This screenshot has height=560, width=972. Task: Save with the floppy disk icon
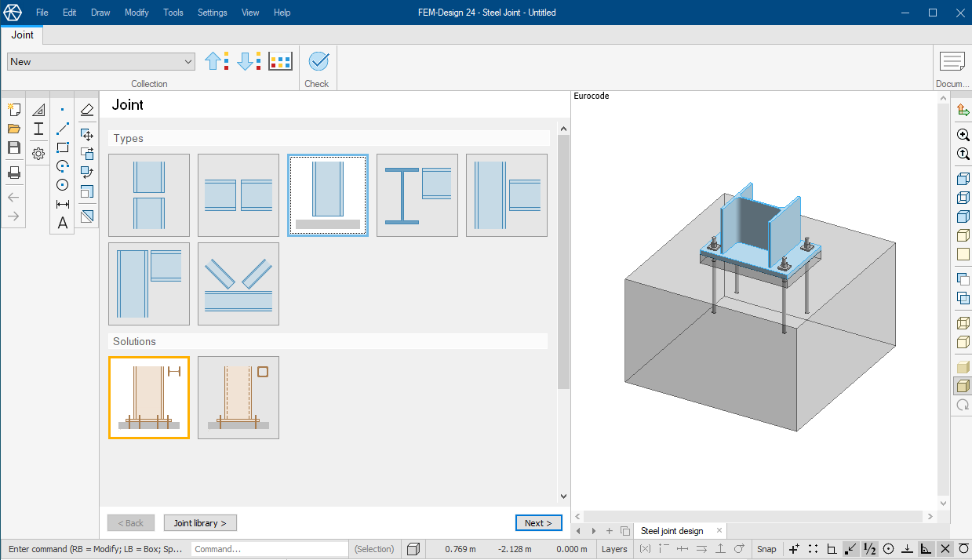tap(13, 147)
